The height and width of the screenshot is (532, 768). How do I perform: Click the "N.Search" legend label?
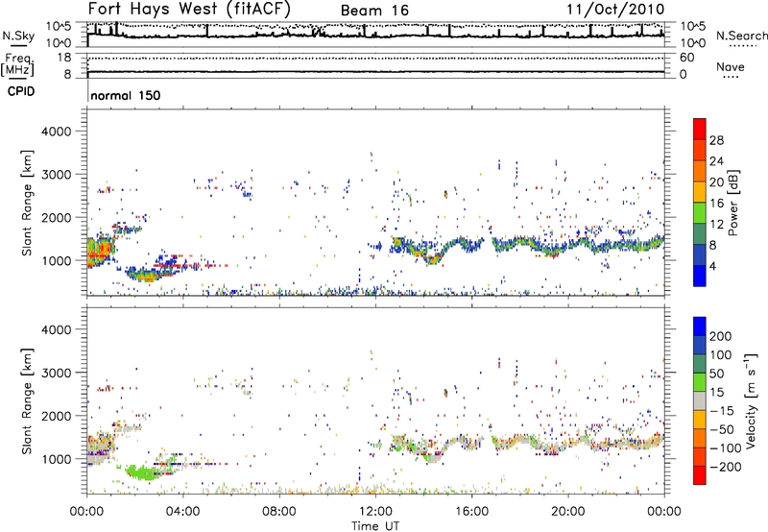click(x=741, y=36)
